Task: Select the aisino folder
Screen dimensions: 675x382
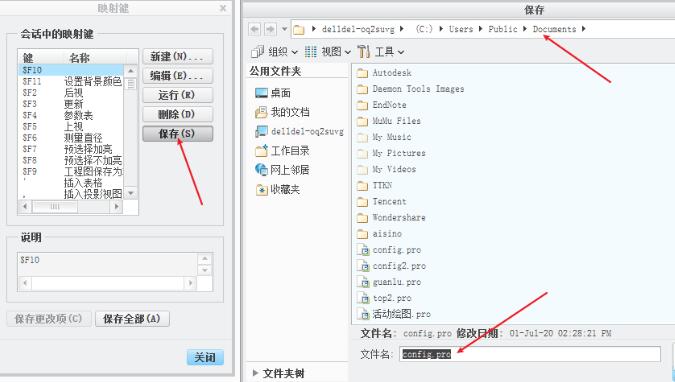Action: pos(379,233)
